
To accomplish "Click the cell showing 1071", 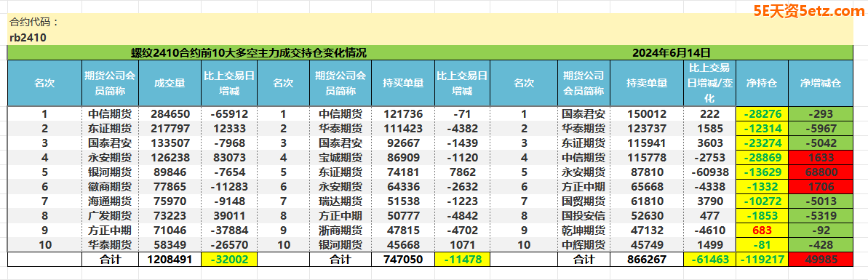I will pos(462,244).
